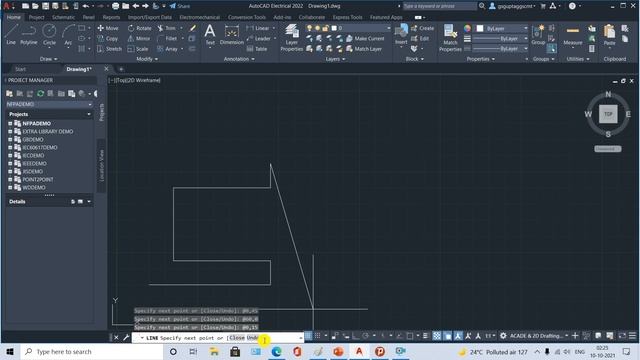The image size is (640, 360).
Task: Click the Scale tool
Action: coord(138,49)
